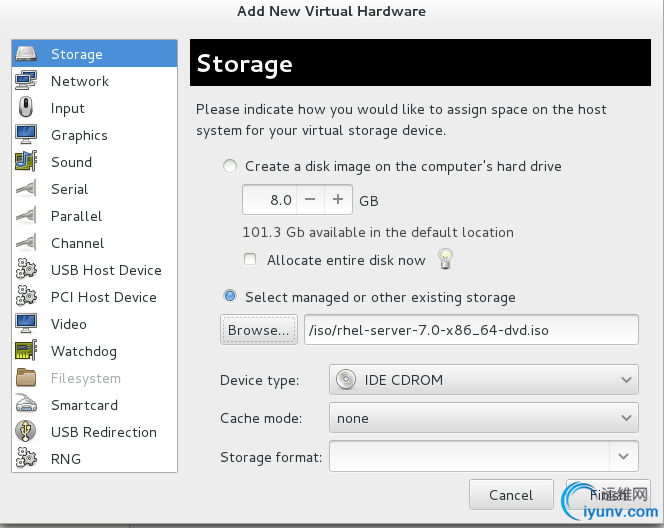
Task: Click the Network hardware icon
Action: pos(26,81)
